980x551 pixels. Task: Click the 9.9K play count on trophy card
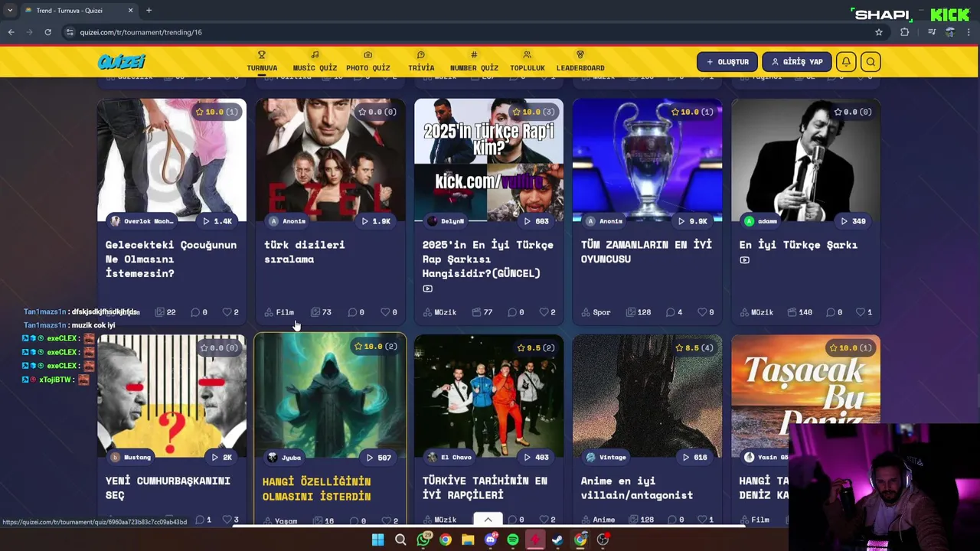(692, 221)
